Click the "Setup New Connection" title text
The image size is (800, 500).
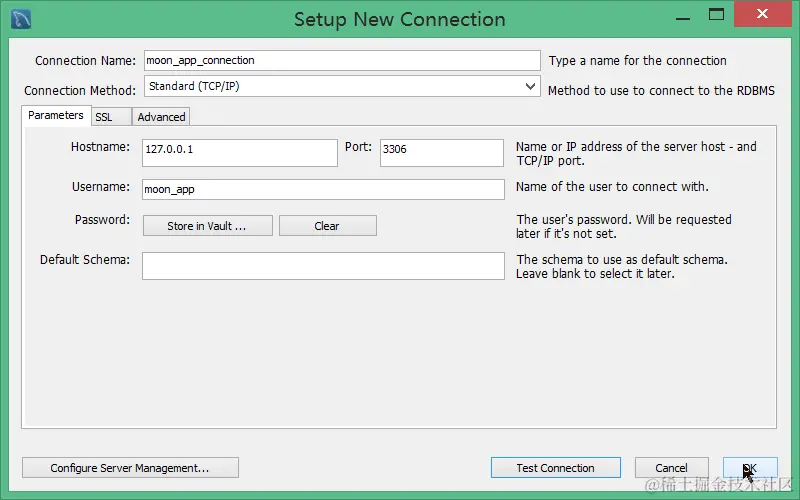(399, 19)
